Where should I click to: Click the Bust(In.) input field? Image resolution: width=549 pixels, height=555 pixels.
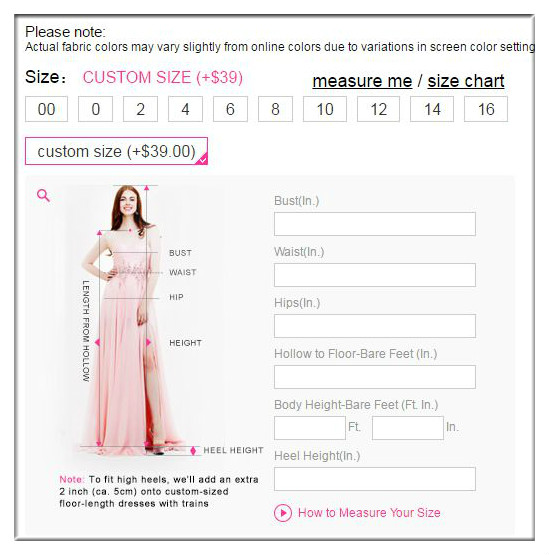point(375,224)
